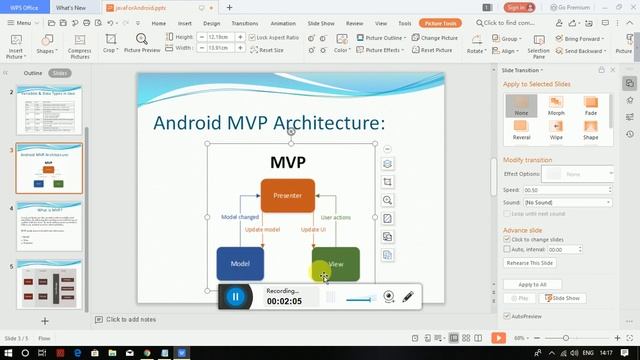Click the zoom slider handle

click(x=566, y=338)
